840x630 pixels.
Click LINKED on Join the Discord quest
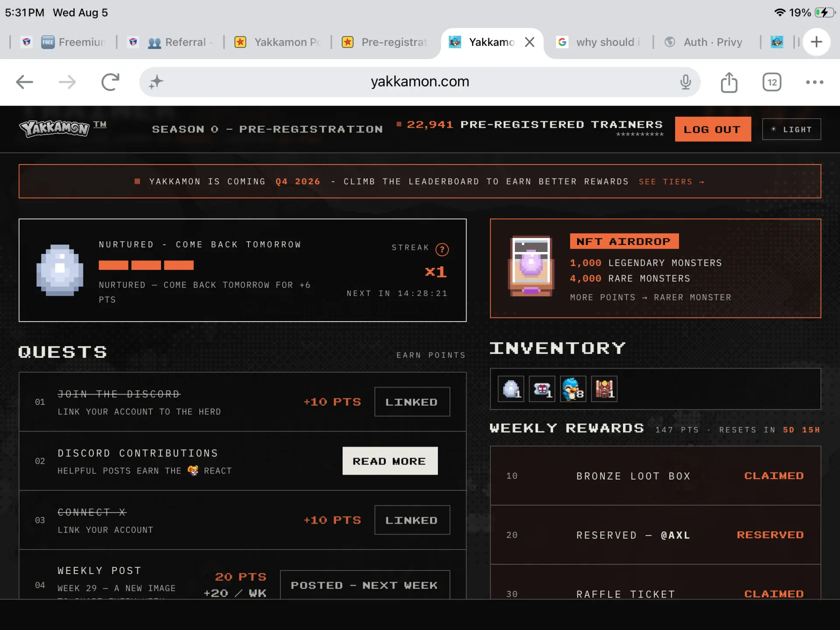tap(412, 402)
